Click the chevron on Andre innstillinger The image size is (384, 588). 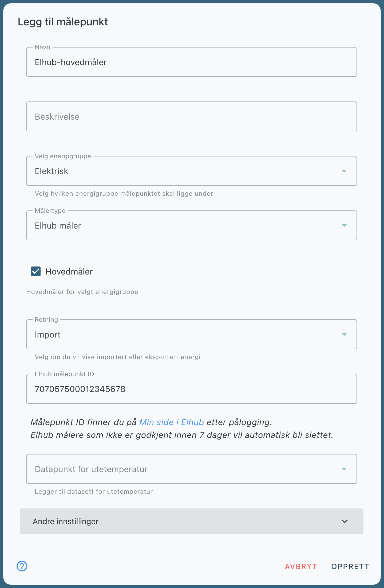click(345, 521)
